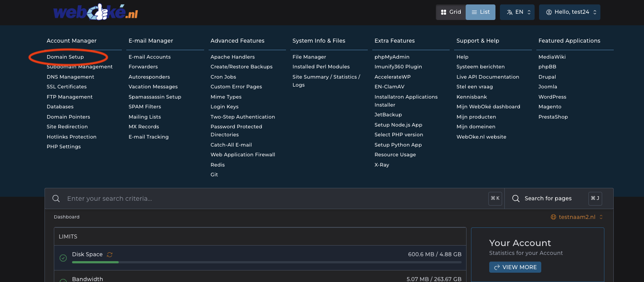The width and height of the screenshot is (644, 282).
Task: Click the green check icon for Disk Space
Action: pos(63,258)
